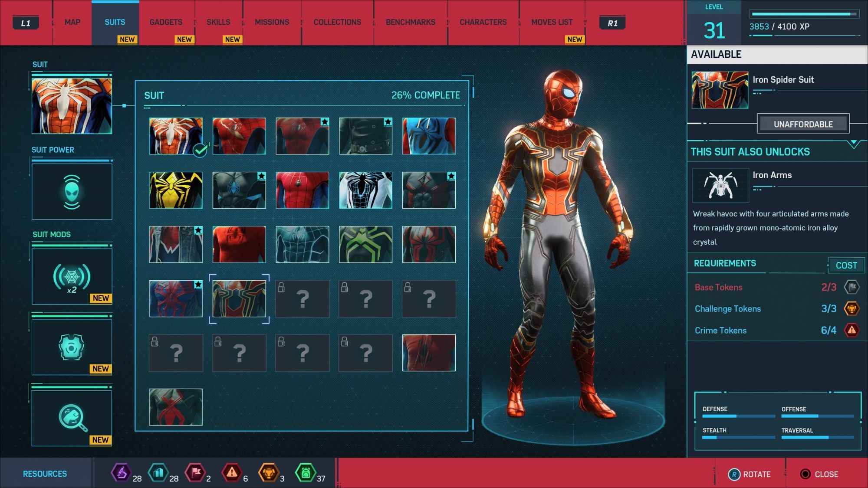
Task: Click the Crime Tokens warning icon in resources
Action: tap(232, 473)
